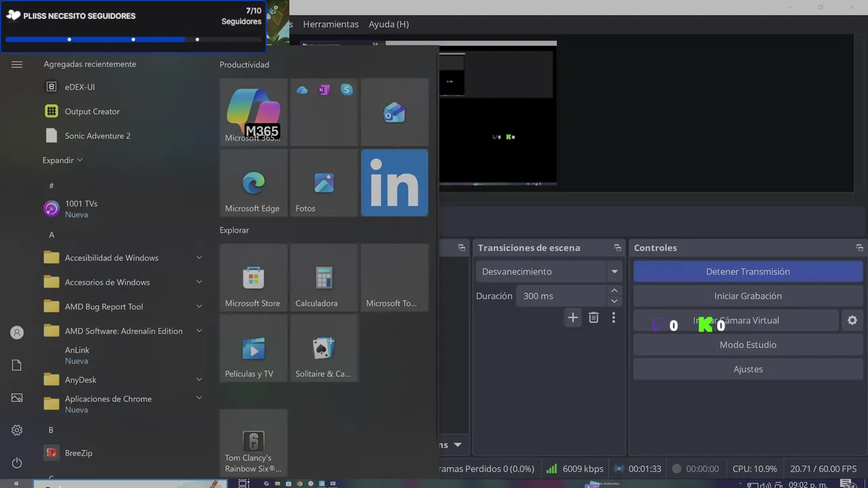The height and width of the screenshot is (488, 868).
Task: Open transition properties three-dot menu
Action: 614,318
